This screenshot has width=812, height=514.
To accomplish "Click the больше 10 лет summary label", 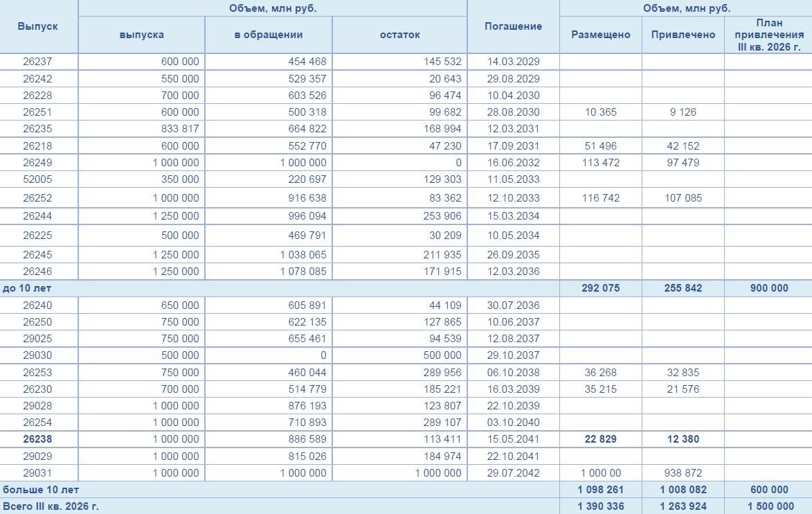I will [x=41, y=490].
